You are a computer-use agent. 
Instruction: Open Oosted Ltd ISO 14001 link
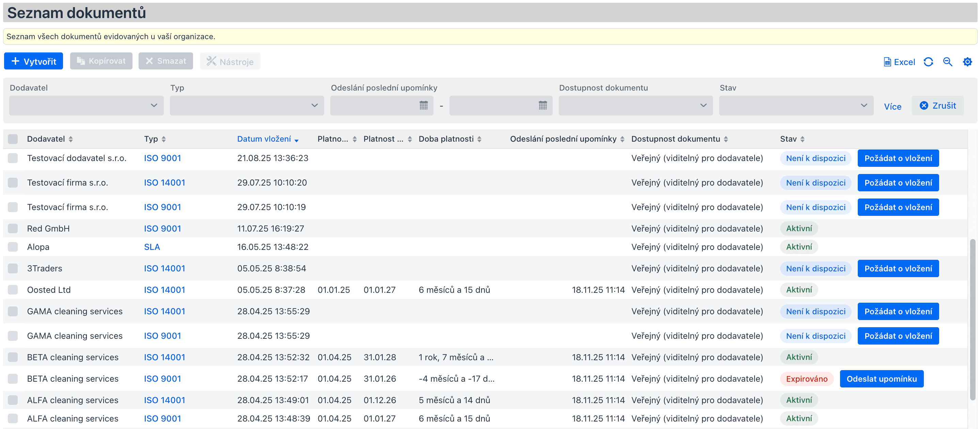tap(164, 290)
